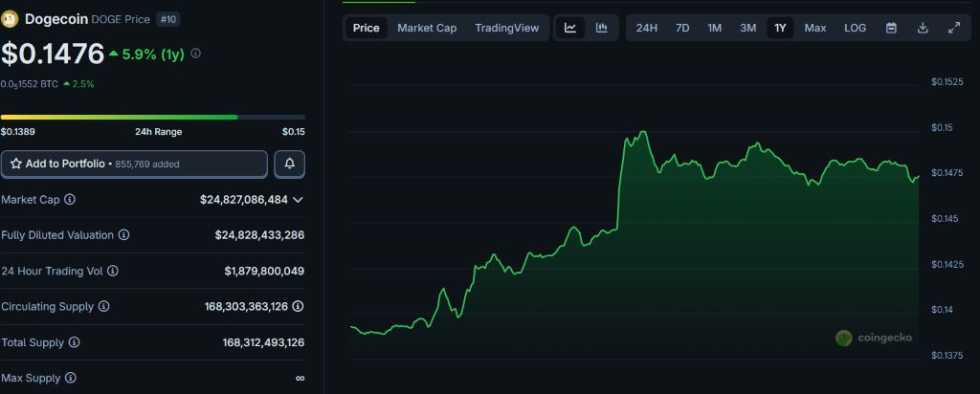Click the 1552 BTC price text
This screenshot has width=980, height=394.
30,83
